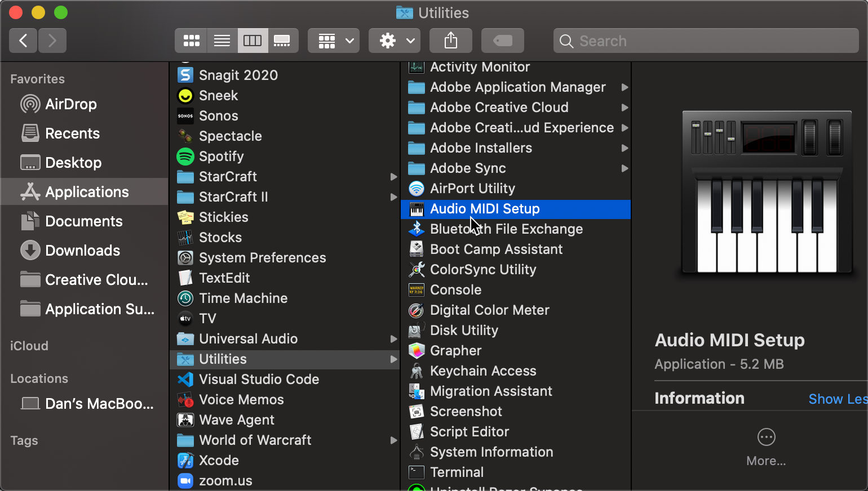Expand the StarCraft folder arrow
This screenshot has width=868, height=491.
(393, 177)
